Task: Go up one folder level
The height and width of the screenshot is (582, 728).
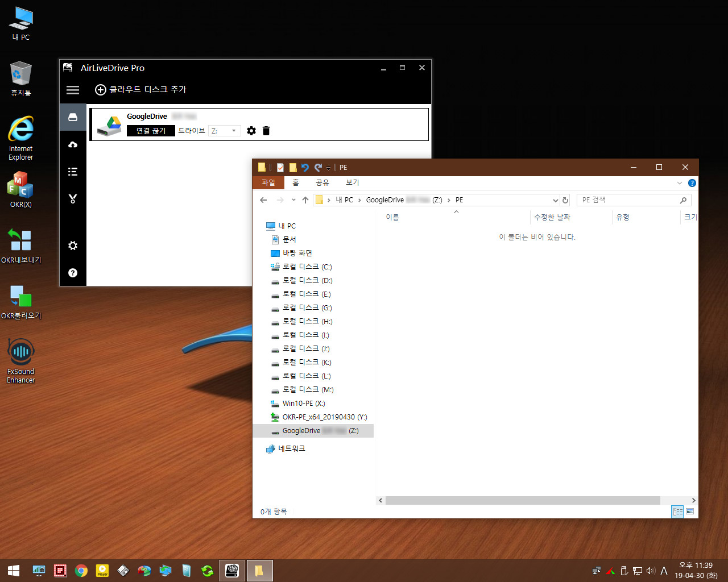Action: coord(305,200)
